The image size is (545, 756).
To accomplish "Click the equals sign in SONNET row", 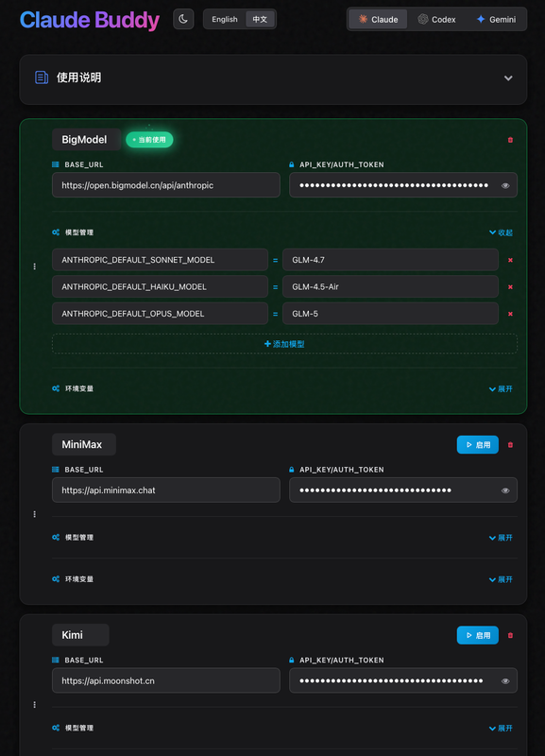I will [275, 261].
